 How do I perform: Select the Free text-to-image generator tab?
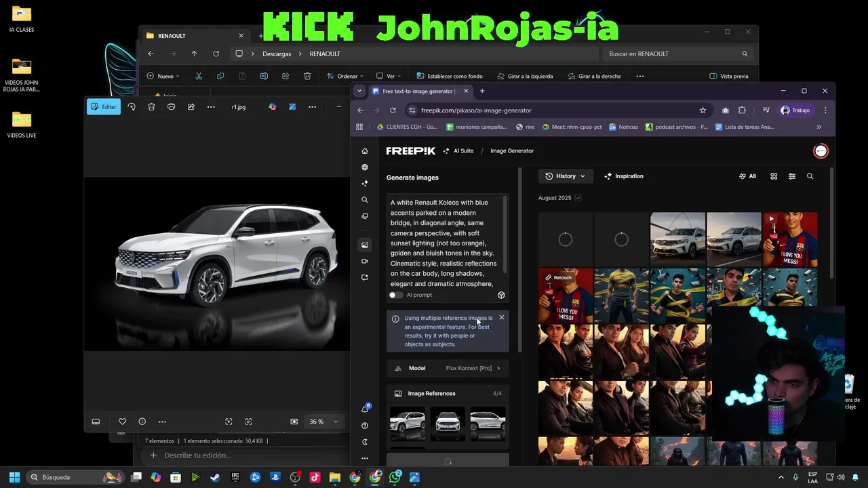[x=420, y=91]
